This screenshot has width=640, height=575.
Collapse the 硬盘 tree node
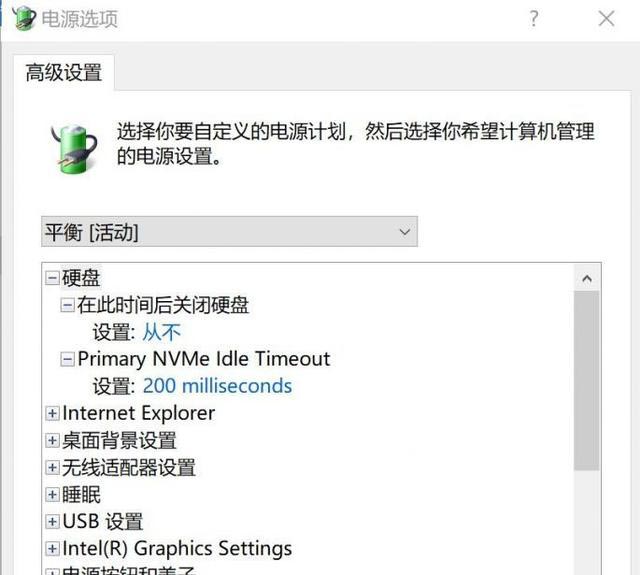coord(52,278)
